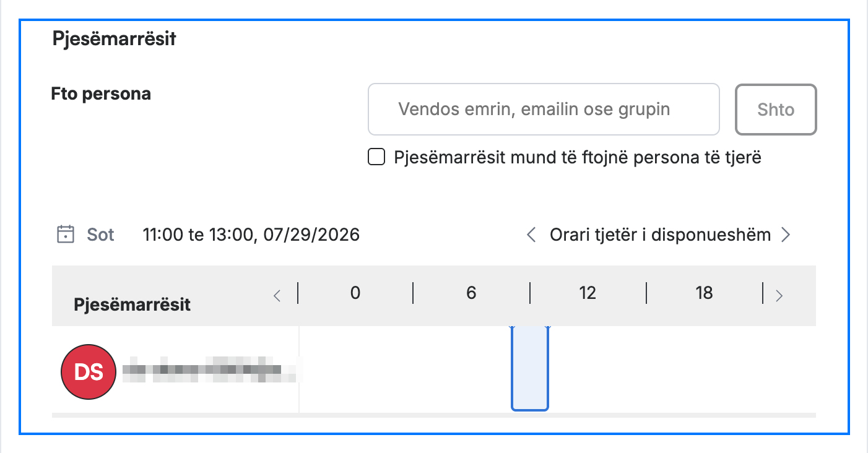Click hour 6 on the timeline header
This screenshot has width=868, height=453.
(x=471, y=293)
